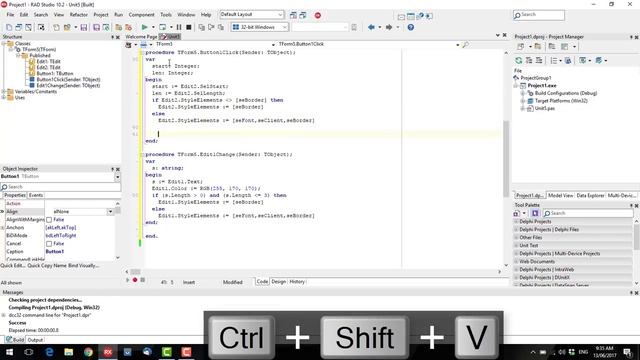Switch to Events tab in Object Inspector

(x=36, y=196)
